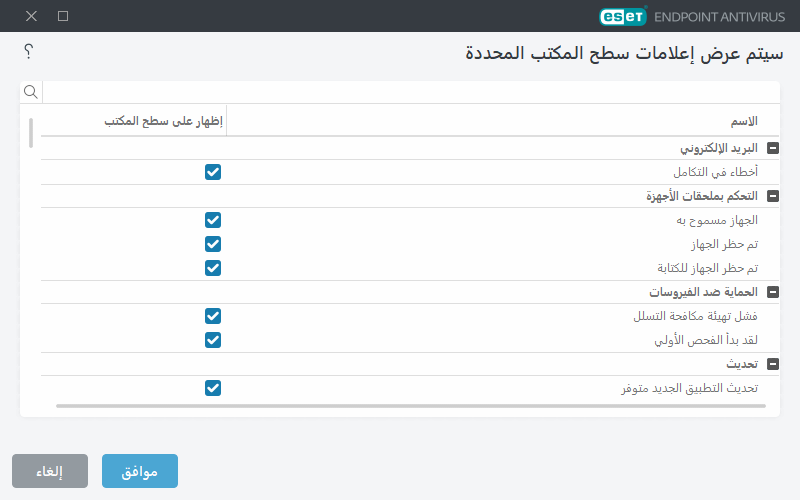The width and height of the screenshot is (800, 500).
Task: Close the dialog with the X icon
Action: [31, 16]
